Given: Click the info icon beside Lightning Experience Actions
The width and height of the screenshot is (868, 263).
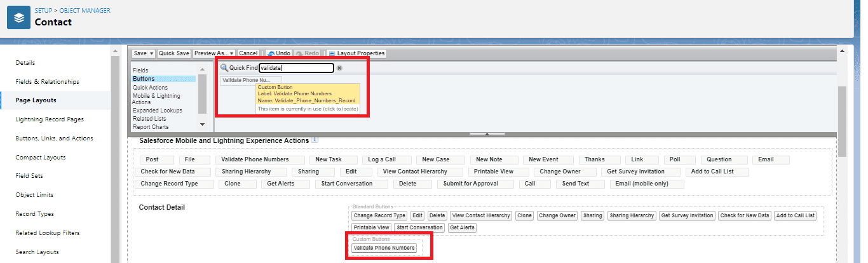Looking at the screenshot, I should (315, 140).
